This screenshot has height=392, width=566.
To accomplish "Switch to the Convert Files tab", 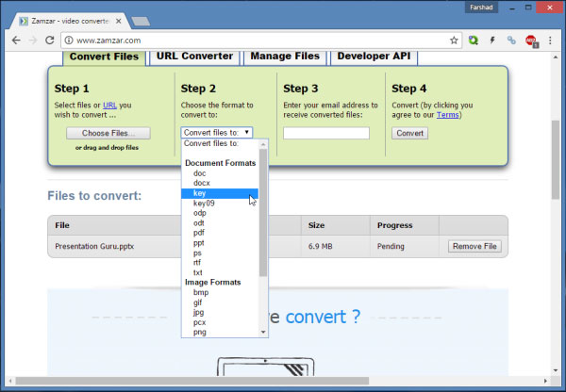I will click(x=104, y=57).
